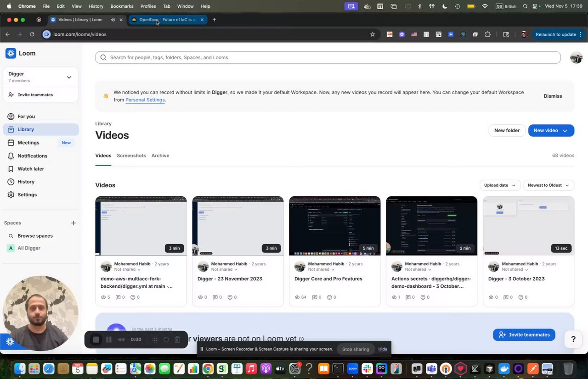Click comments icon on Digger Core and Pro Features
The width and height of the screenshot is (588, 379).
click(315, 297)
